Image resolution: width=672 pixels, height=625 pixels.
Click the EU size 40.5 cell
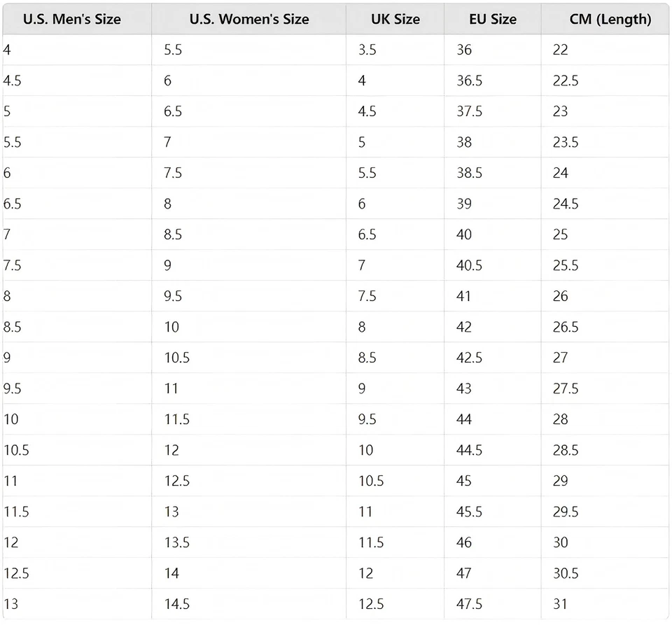[x=469, y=265]
